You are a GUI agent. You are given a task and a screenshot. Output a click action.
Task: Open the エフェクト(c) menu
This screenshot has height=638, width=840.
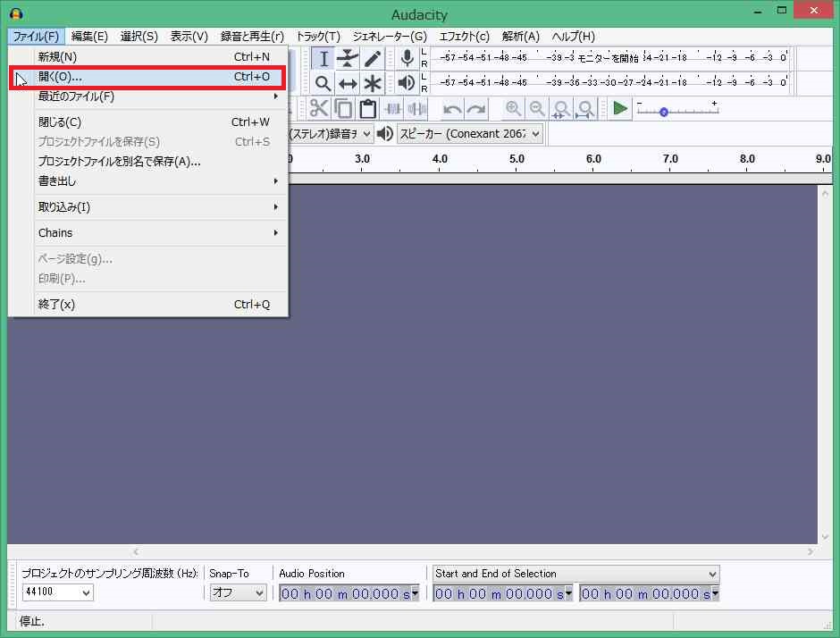464,37
